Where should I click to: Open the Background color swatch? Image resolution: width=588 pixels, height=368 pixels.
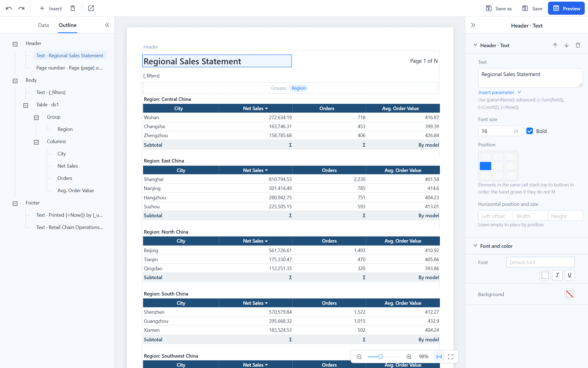tap(569, 294)
